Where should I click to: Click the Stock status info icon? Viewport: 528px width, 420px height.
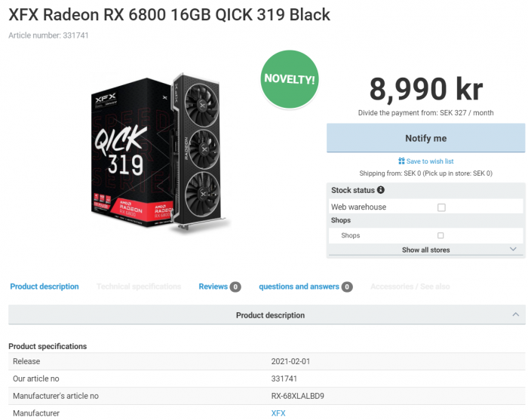click(x=381, y=190)
